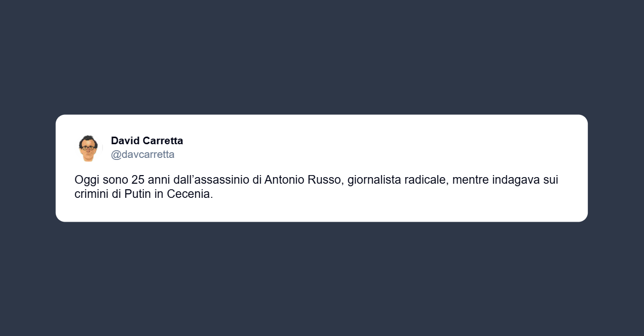Click David Carretta's profile avatar
The height and width of the screenshot is (336, 644).
[x=88, y=148]
